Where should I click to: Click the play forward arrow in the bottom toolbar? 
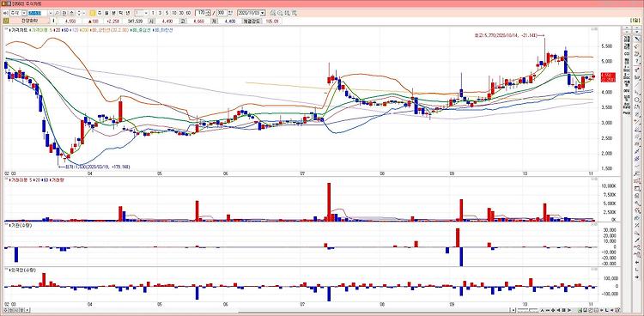[569, 310]
